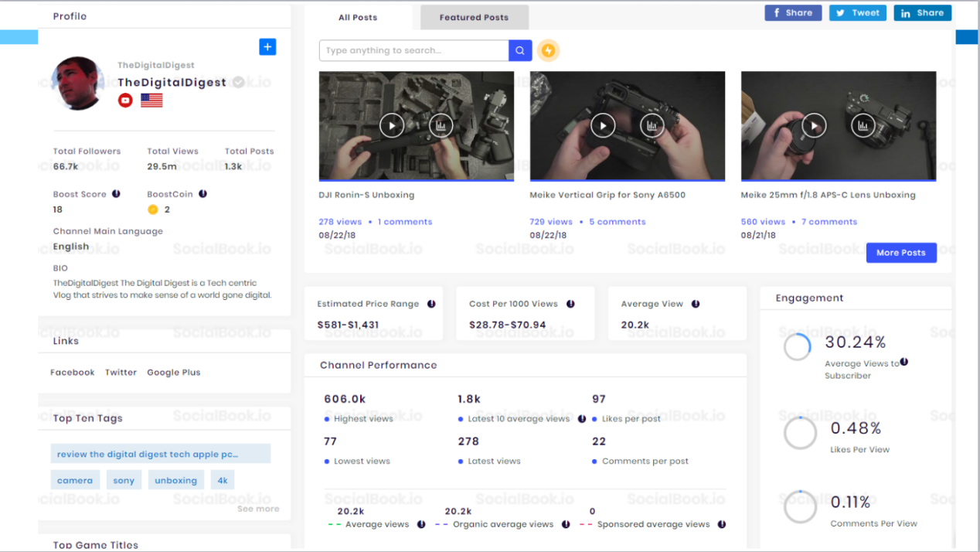Open stats chart icon on Meike Vertical Grip video
Image resolution: width=980 pixels, height=552 pixels.
(x=652, y=125)
